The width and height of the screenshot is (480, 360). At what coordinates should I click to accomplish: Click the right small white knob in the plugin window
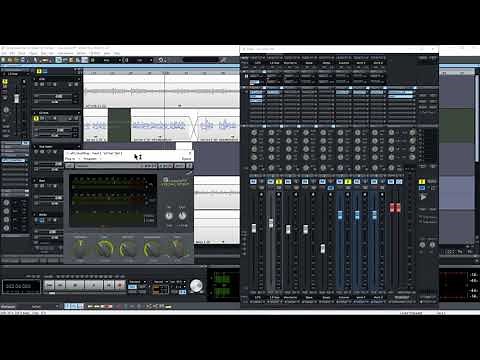[182, 216]
